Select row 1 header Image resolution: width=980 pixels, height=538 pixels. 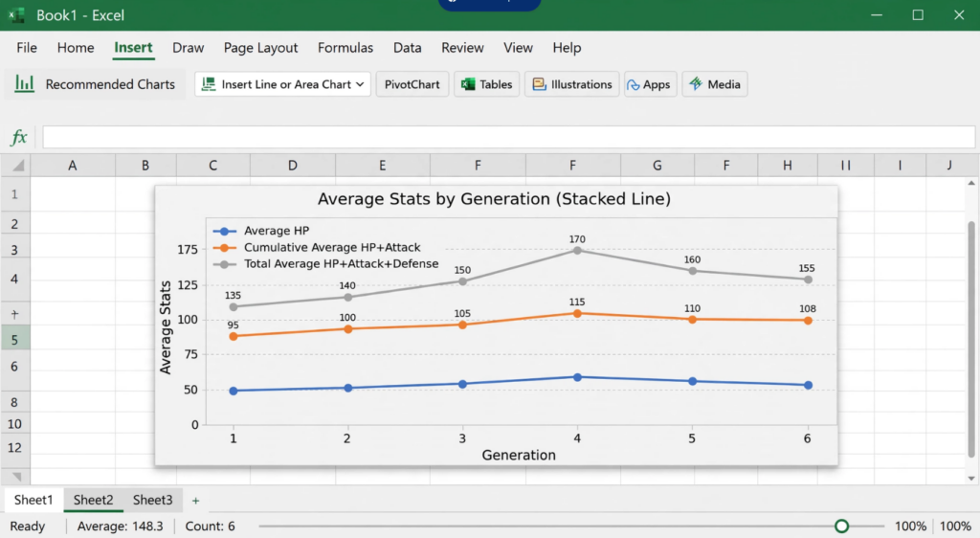coord(14,194)
